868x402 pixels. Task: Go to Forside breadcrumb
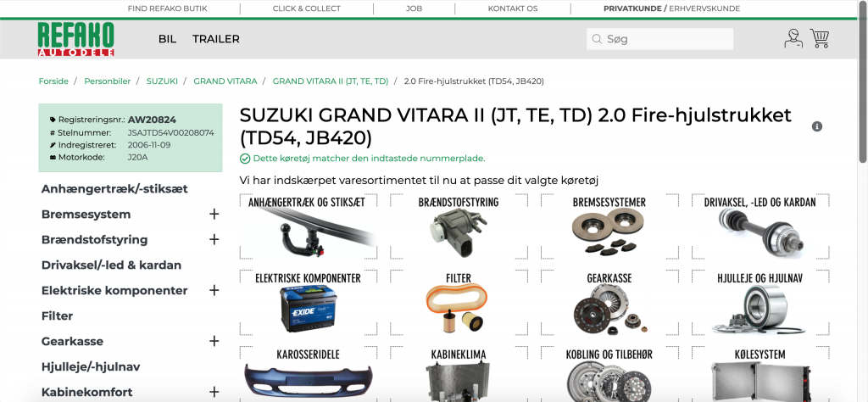coord(53,81)
